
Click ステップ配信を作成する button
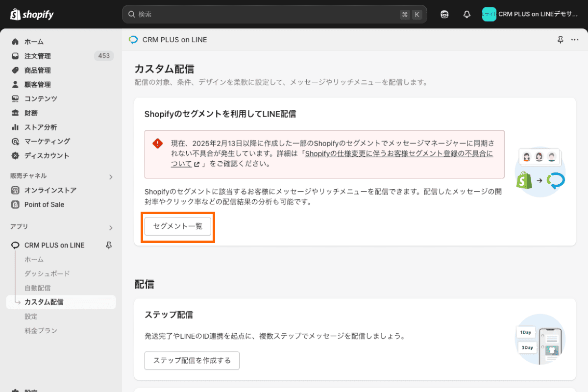click(192, 361)
